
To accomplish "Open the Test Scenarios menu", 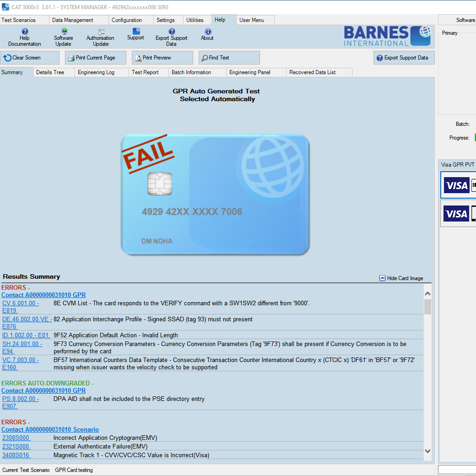I will 18,20.
